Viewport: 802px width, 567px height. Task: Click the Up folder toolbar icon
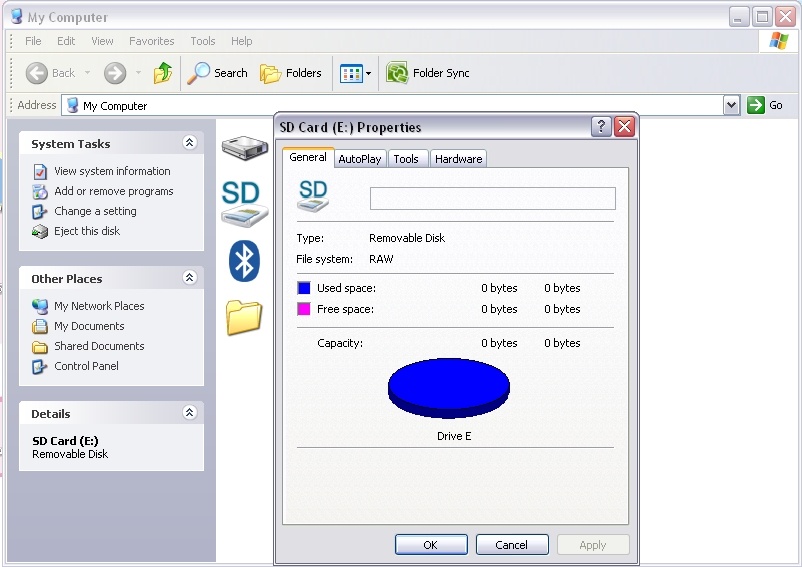[x=163, y=73]
